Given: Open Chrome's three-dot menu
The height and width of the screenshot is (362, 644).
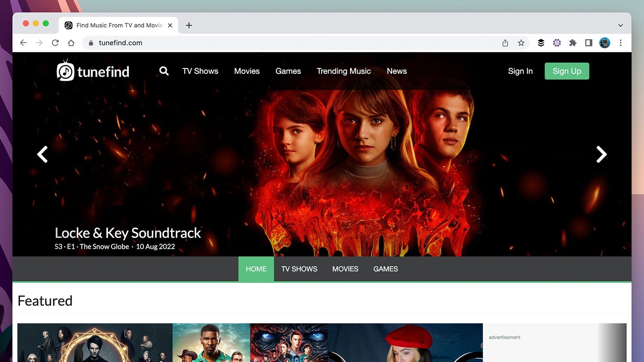Looking at the screenshot, I should (621, 43).
